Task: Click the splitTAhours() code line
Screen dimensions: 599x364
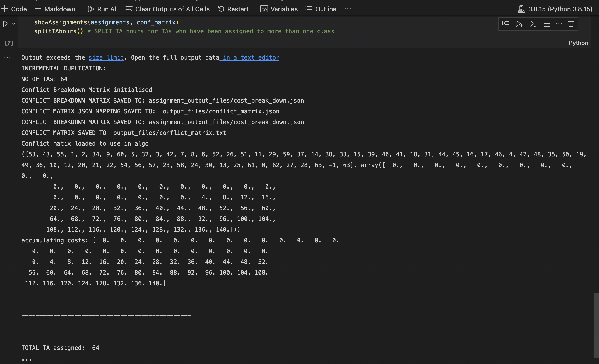Action: (x=184, y=31)
